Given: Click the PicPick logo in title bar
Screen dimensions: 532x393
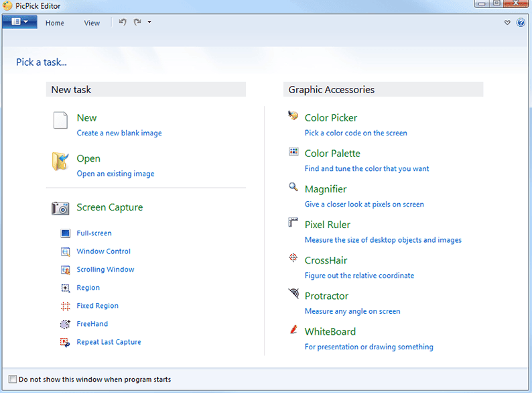Looking at the screenshot, I should (x=7, y=6).
